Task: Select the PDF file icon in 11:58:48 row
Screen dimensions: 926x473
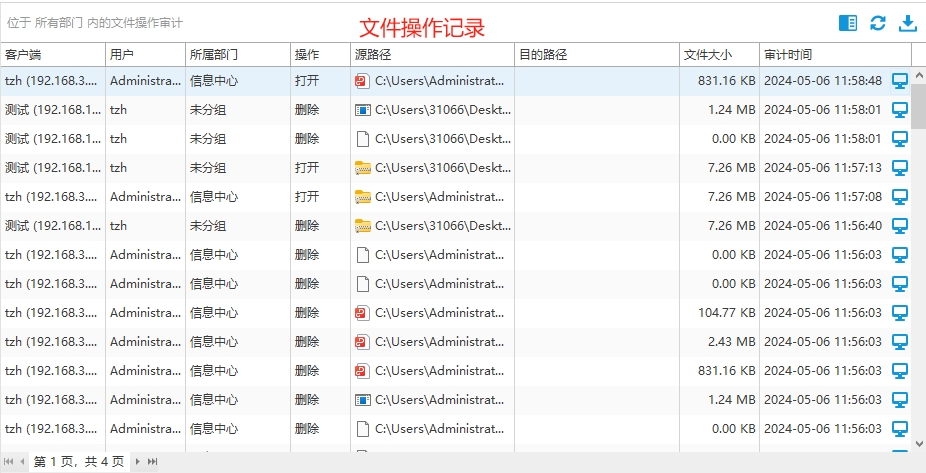Action: click(362, 81)
